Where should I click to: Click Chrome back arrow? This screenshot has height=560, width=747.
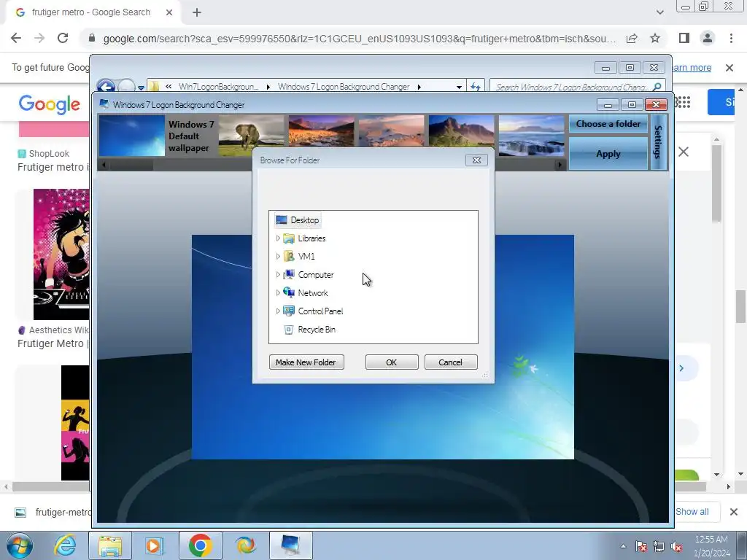tap(16, 38)
